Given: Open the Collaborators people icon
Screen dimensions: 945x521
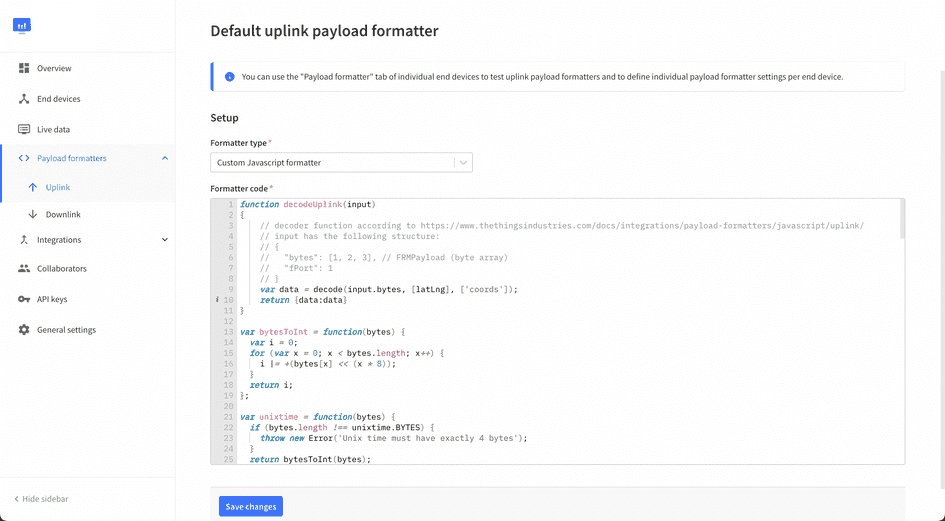Looking at the screenshot, I should tap(24, 269).
